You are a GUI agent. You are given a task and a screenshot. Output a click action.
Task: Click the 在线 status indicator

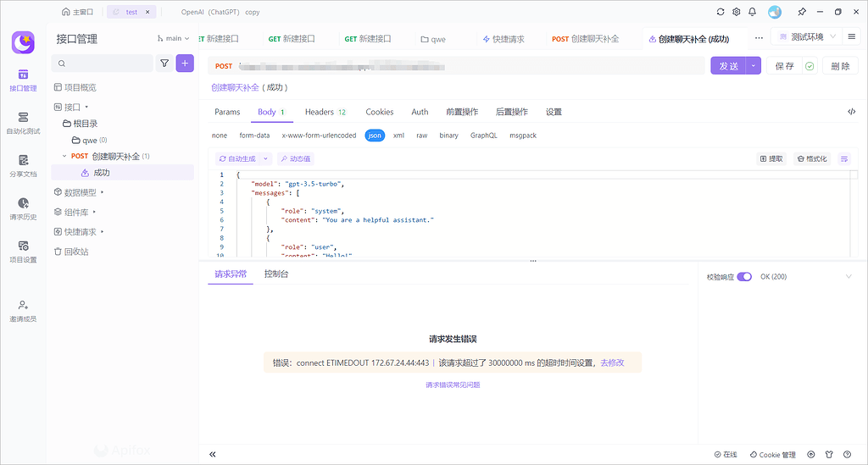tap(726, 455)
